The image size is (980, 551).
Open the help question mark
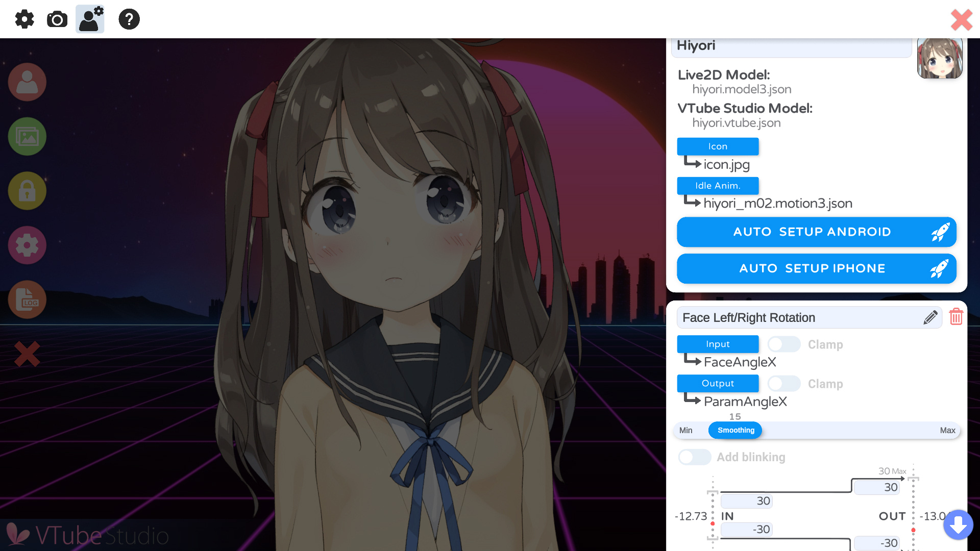click(x=129, y=19)
